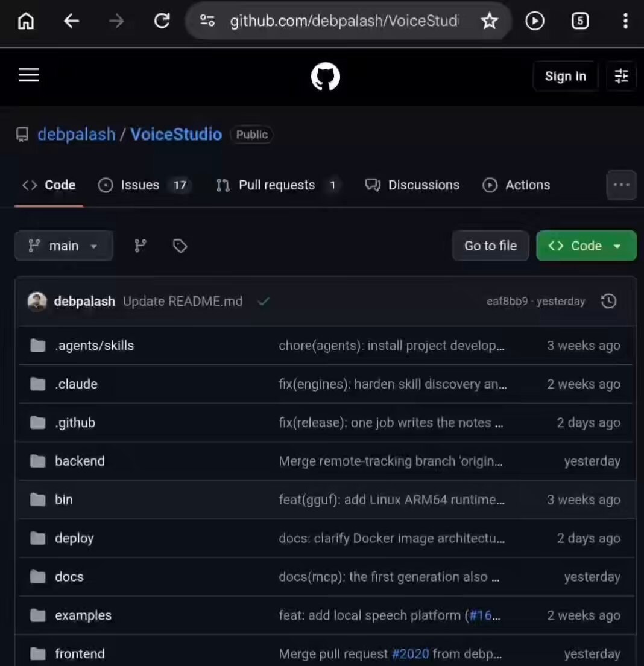Image resolution: width=644 pixels, height=666 pixels.
Task: Open the Pull requests tab
Action: pyautogui.click(x=279, y=185)
